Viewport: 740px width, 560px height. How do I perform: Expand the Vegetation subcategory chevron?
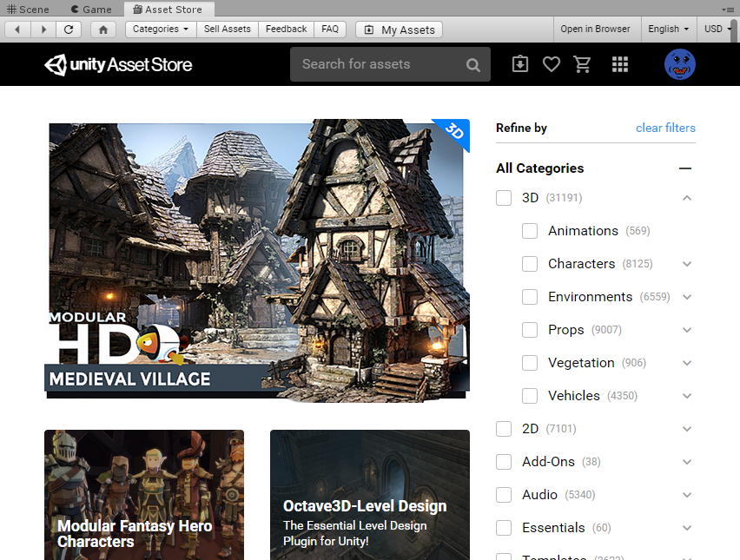[687, 363]
